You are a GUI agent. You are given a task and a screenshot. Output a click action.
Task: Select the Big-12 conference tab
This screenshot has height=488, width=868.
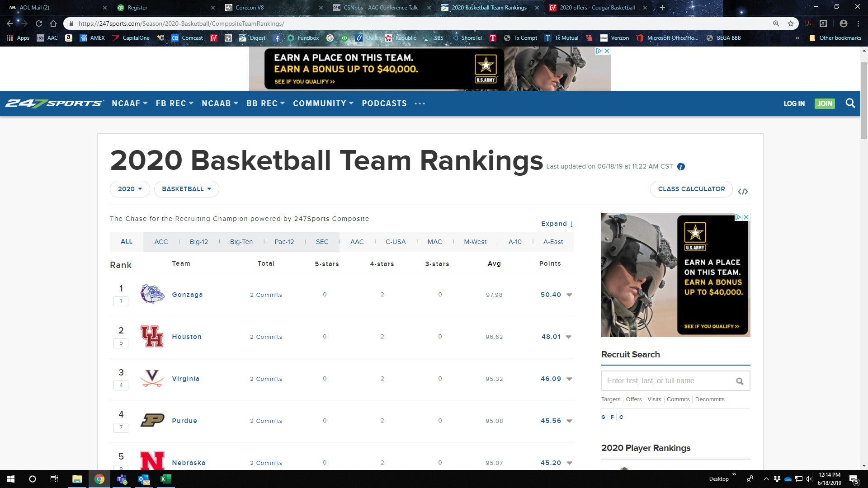pos(199,242)
